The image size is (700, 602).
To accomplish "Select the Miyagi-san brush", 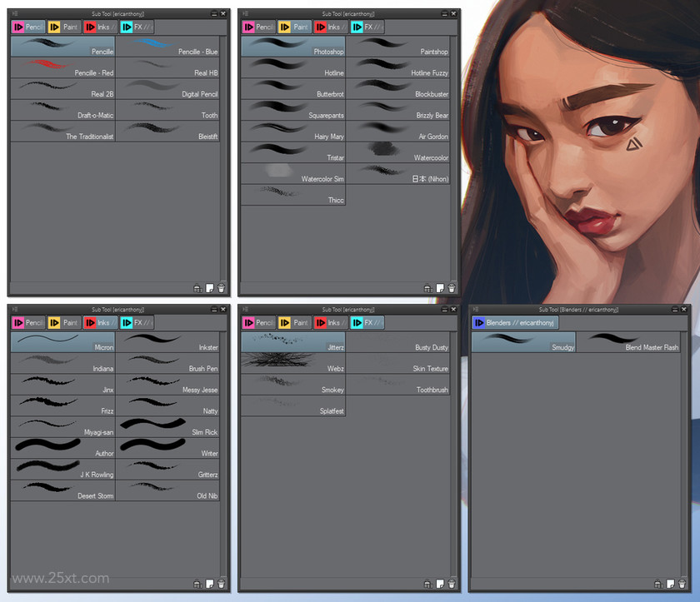I will [x=62, y=427].
